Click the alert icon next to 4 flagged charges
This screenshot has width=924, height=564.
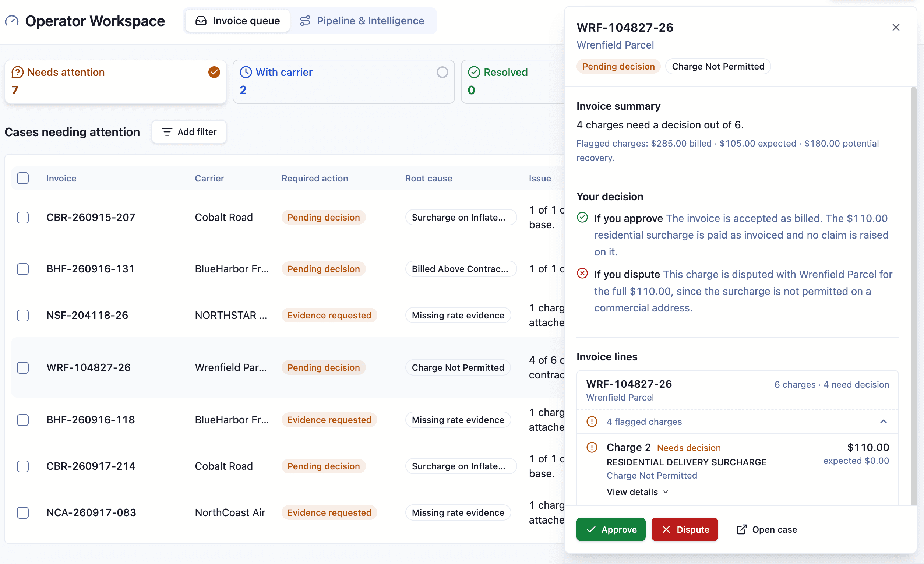592,422
